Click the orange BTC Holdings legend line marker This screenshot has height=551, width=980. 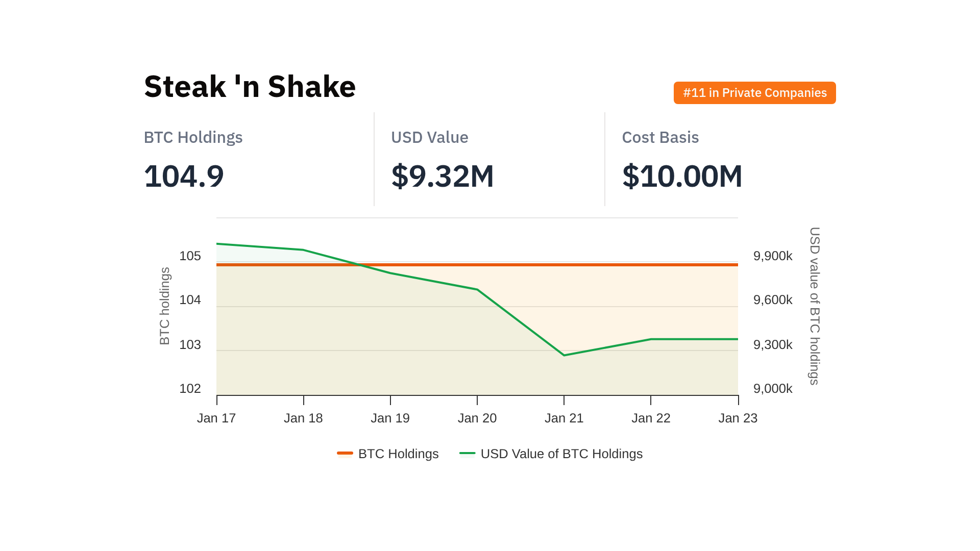345,453
